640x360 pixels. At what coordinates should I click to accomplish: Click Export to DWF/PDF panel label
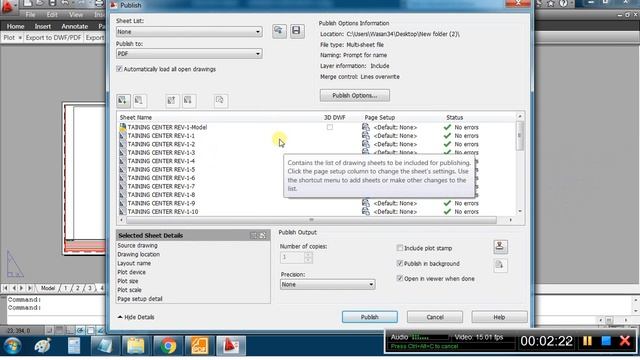coord(53,38)
